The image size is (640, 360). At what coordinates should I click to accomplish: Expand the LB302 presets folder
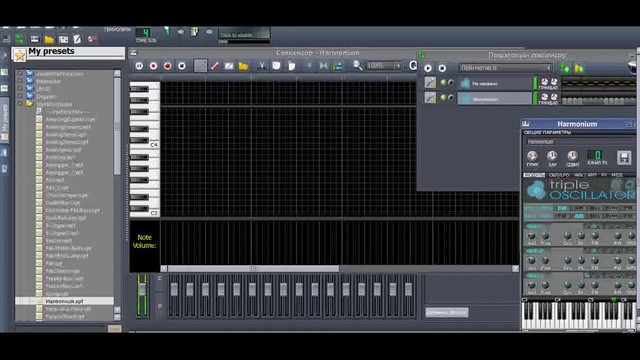pyautogui.click(x=20, y=89)
